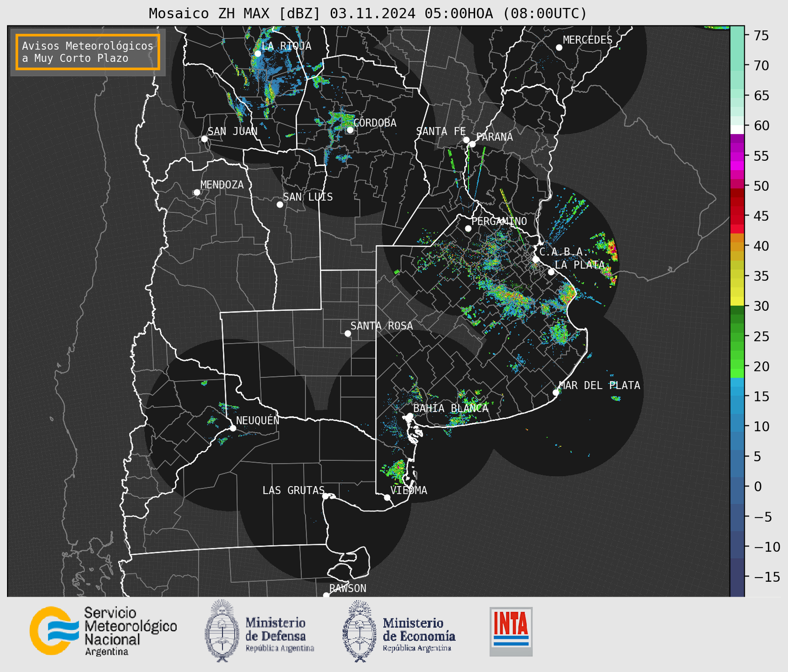Screen dimensions: 788x672
Task: Click the SANTA FE city marker dot
Action: [466, 140]
